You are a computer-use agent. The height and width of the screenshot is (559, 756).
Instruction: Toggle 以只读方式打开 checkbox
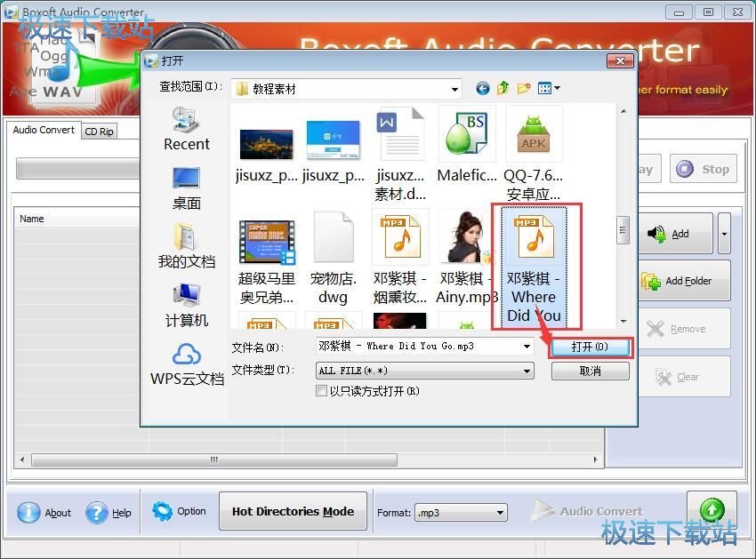point(321,391)
